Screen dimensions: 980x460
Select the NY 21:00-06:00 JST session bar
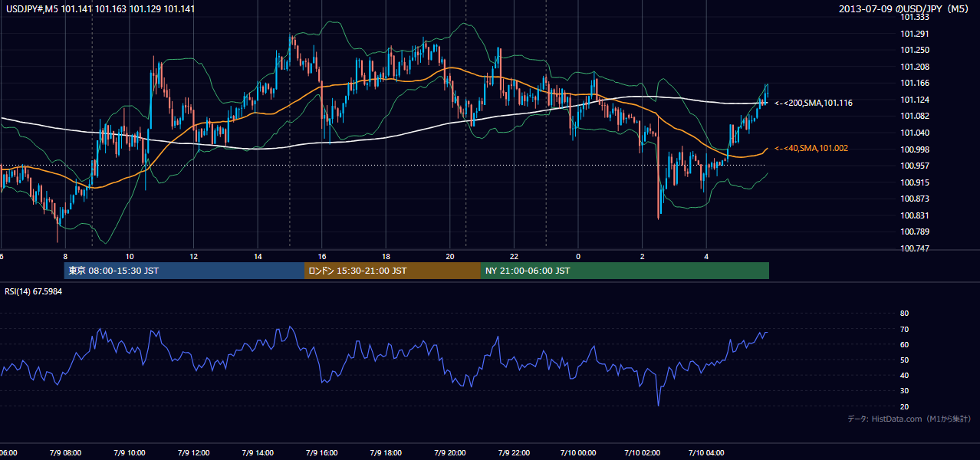[624, 271]
